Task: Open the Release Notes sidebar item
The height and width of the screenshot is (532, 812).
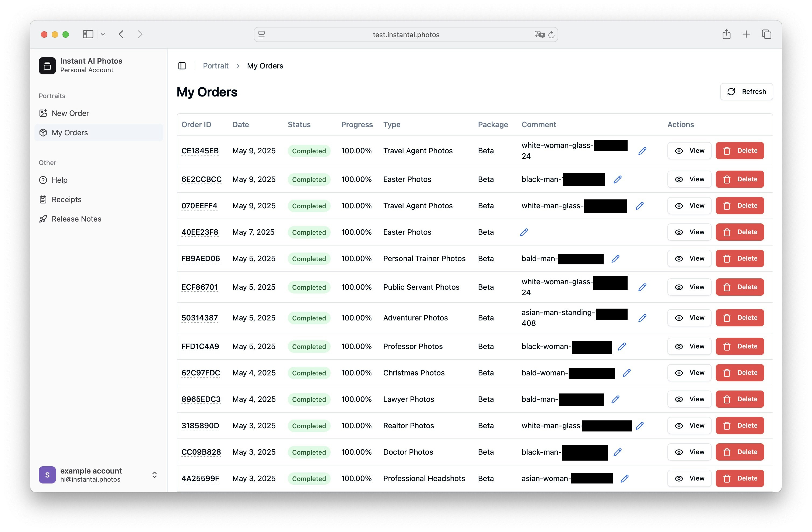Action: [x=76, y=219]
